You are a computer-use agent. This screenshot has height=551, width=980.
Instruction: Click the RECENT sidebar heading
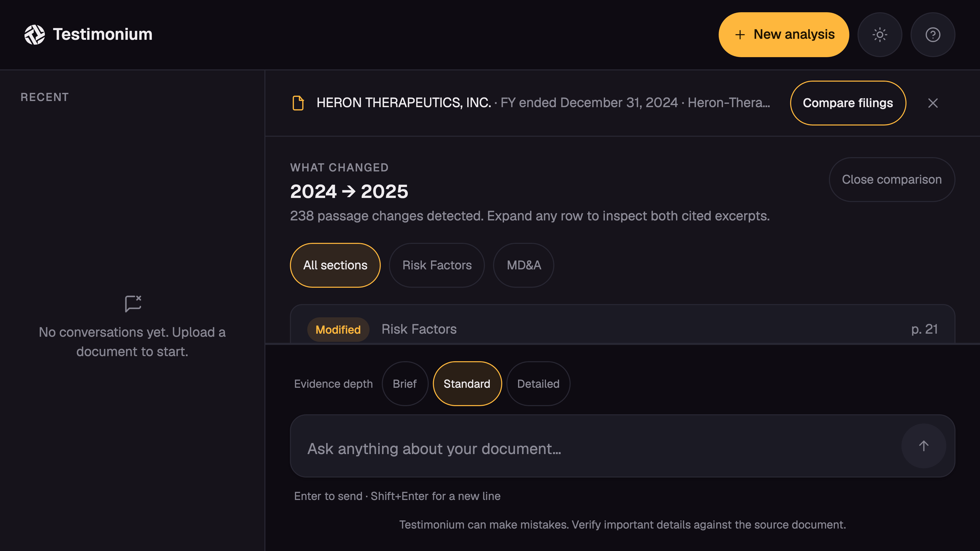coord(45,97)
